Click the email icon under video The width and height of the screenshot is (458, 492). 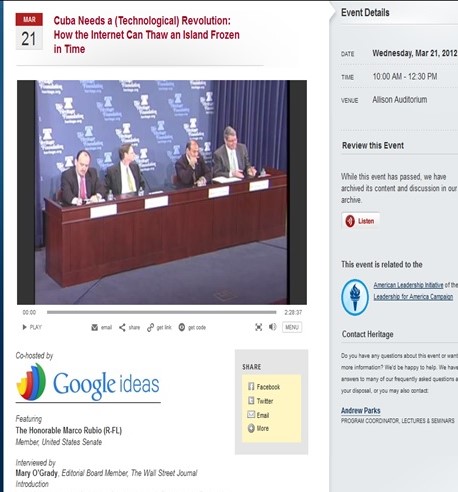click(95, 327)
